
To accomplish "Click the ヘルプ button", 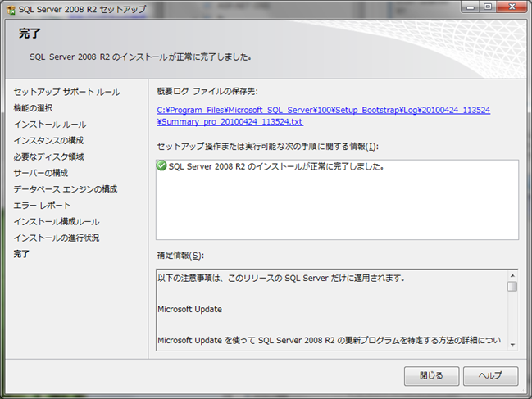I will click(x=491, y=375).
